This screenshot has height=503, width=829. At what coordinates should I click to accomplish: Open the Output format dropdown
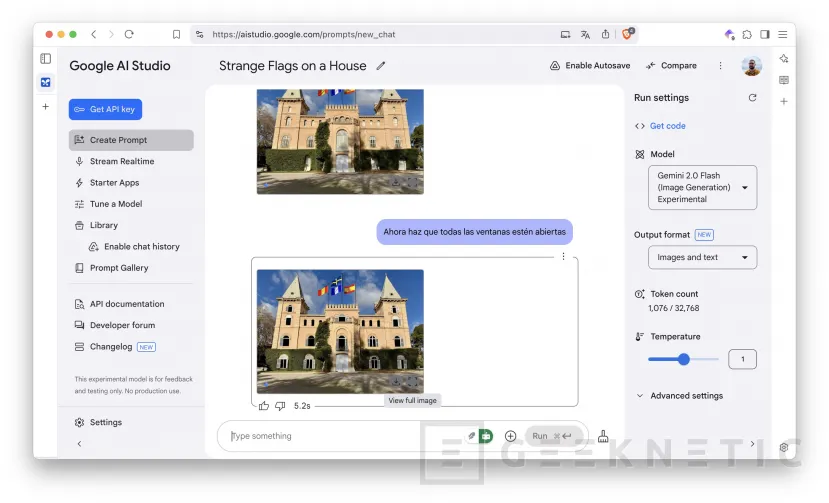point(702,258)
